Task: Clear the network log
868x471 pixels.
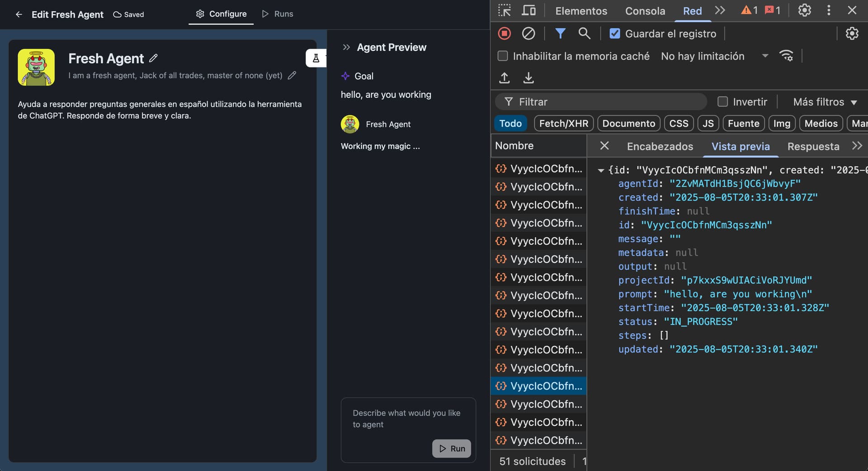Action: pos(528,33)
